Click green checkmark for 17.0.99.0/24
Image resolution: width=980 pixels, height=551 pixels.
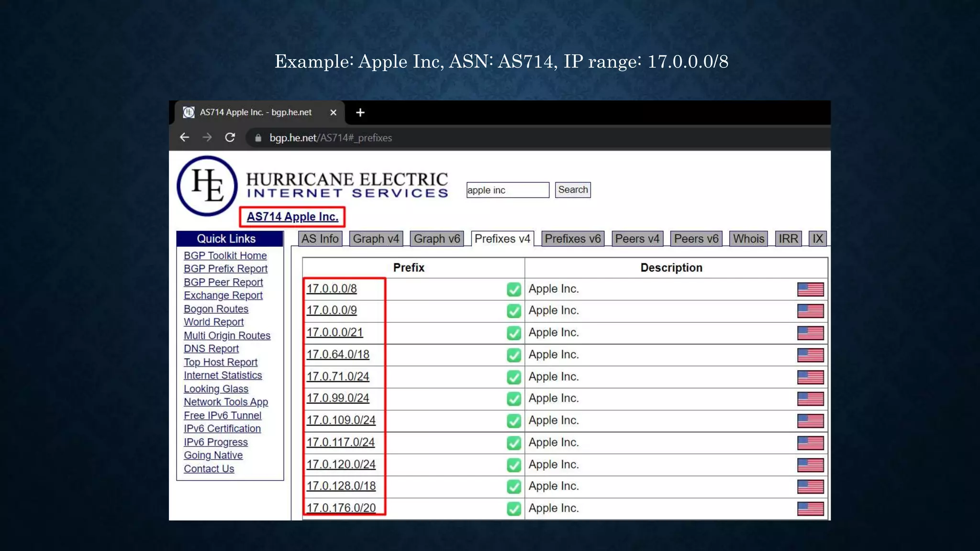pos(514,398)
